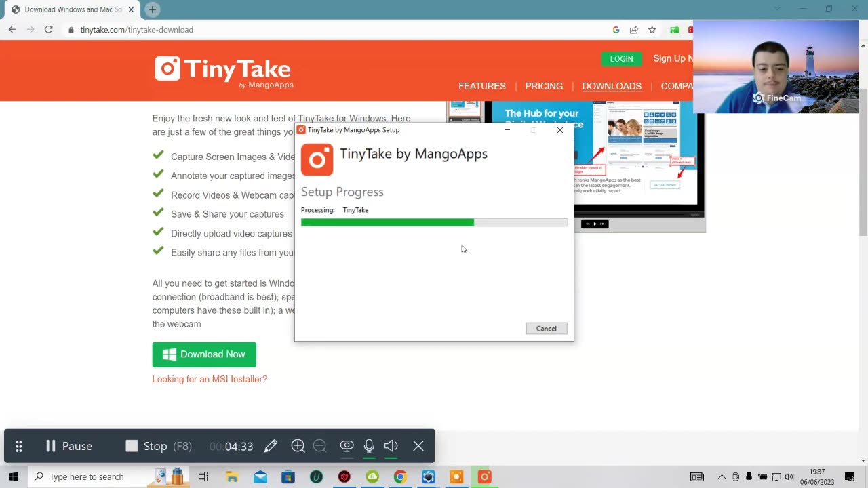The width and height of the screenshot is (868, 488).
Task: Open the dark green U app on taskbar
Action: tap(316, 476)
